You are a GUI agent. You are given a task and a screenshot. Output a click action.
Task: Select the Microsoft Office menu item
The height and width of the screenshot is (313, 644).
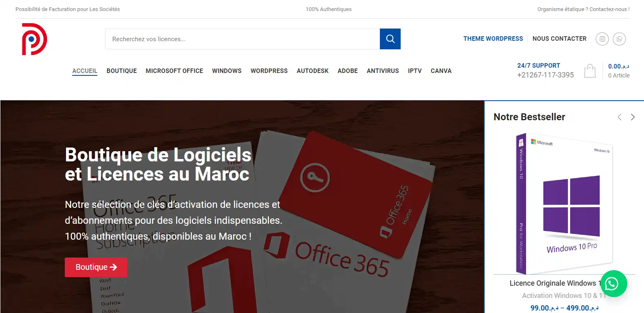(x=174, y=71)
